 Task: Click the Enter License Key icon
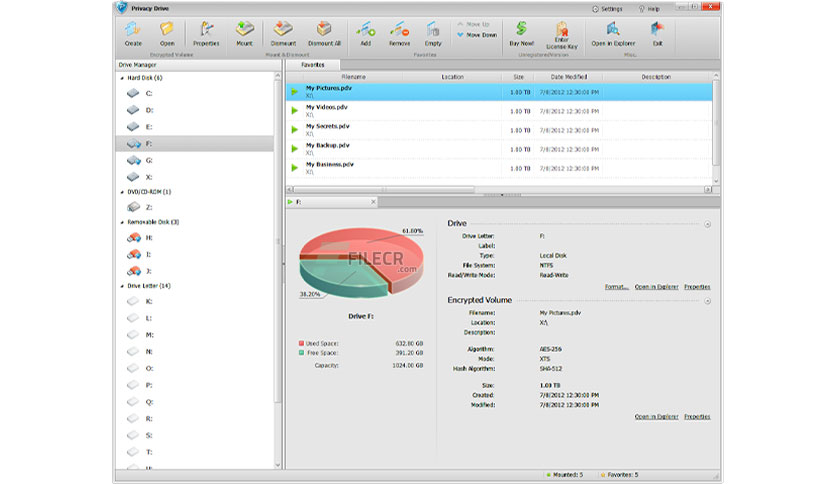pyautogui.click(x=561, y=36)
